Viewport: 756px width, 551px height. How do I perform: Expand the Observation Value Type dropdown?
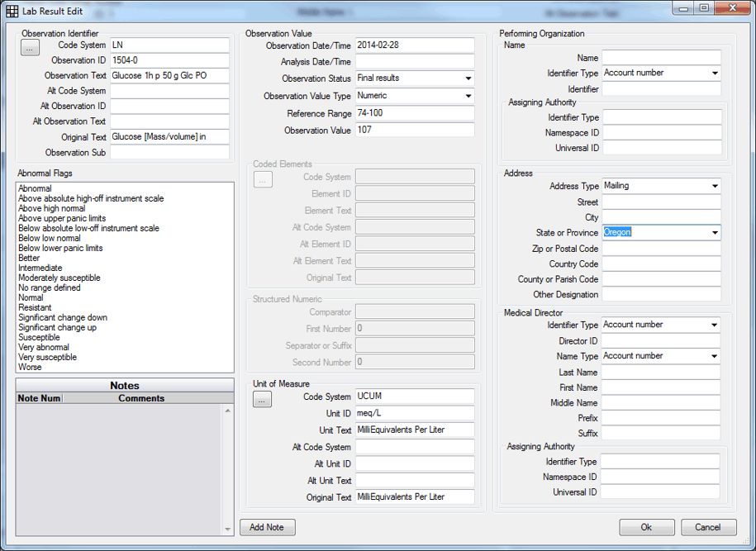click(x=468, y=96)
